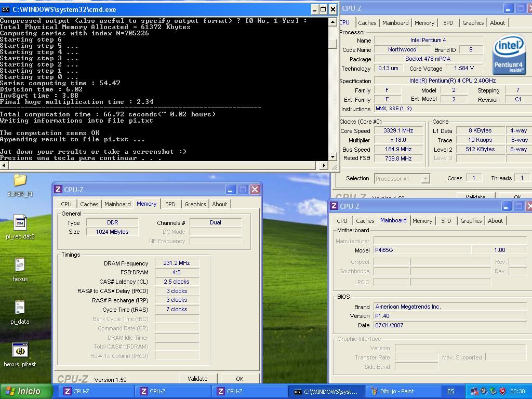This screenshot has height=399, width=532.
Task: Click the Z icon of CPU-Z Memory window
Action: (58, 189)
